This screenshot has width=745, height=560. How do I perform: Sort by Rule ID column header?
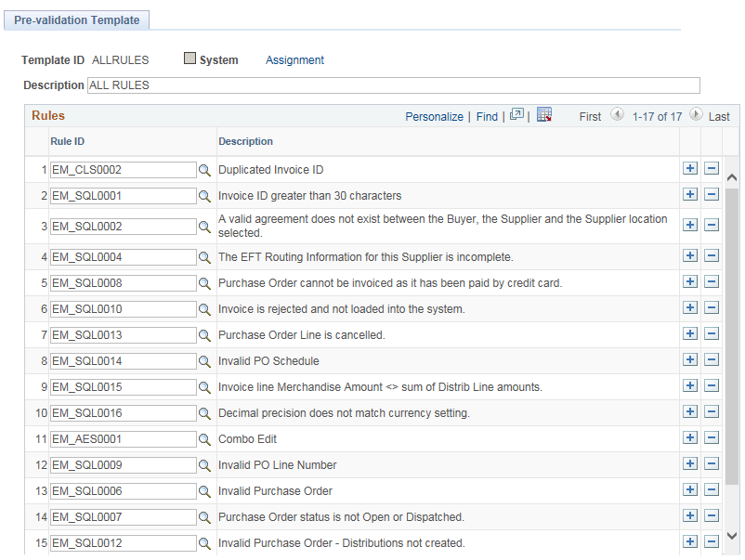tap(68, 141)
